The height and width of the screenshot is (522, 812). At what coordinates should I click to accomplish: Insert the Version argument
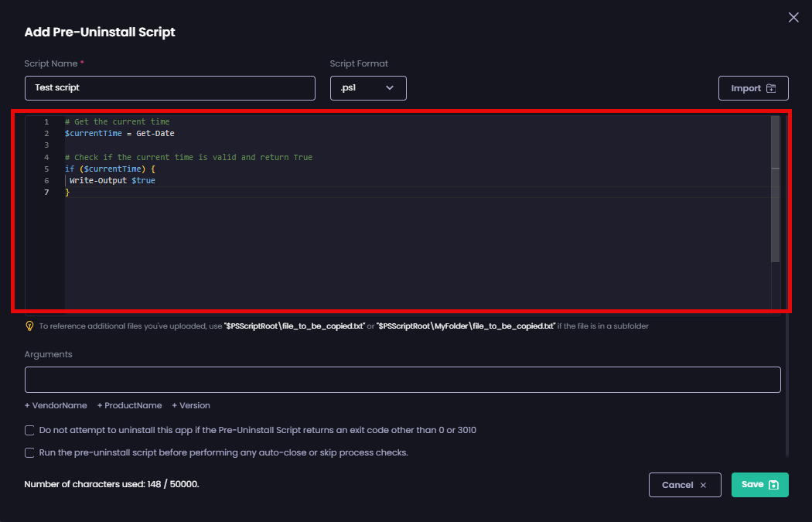point(190,405)
